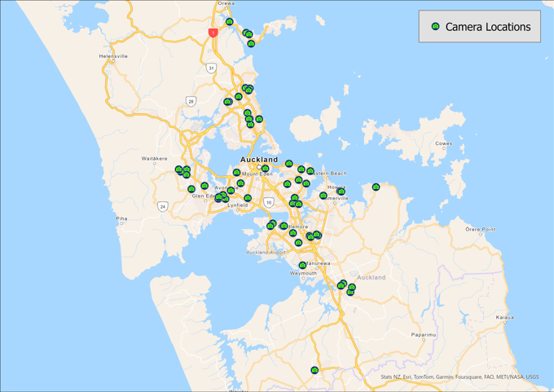554x392 pixels.
Task: Select the Orere Point label
Action: tap(479, 230)
